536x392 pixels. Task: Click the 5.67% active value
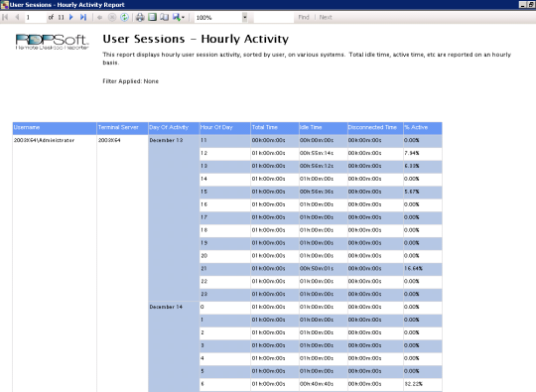412,192
